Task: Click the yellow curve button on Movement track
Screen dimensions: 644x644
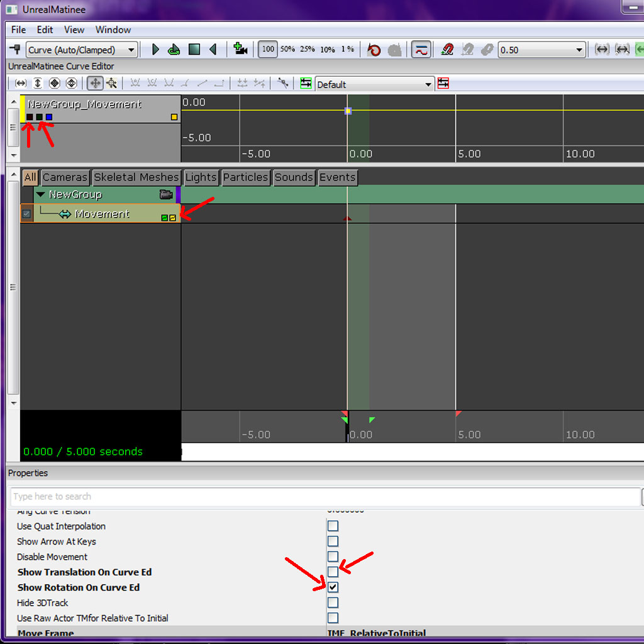Action: (x=172, y=218)
